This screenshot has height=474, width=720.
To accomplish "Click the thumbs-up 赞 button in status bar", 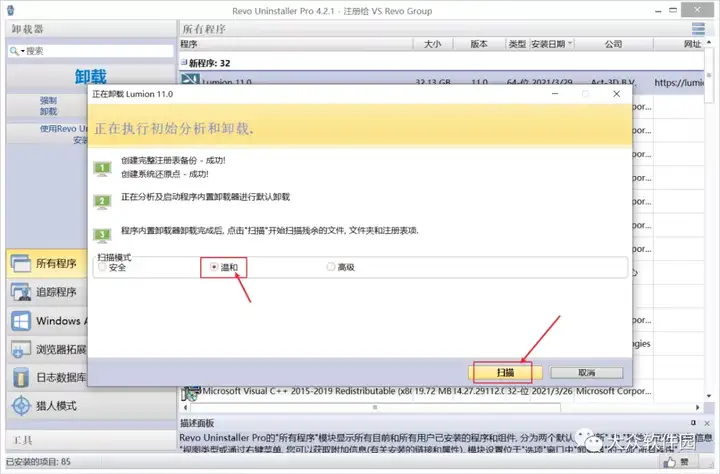I will pyautogui.click(x=677, y=462).
